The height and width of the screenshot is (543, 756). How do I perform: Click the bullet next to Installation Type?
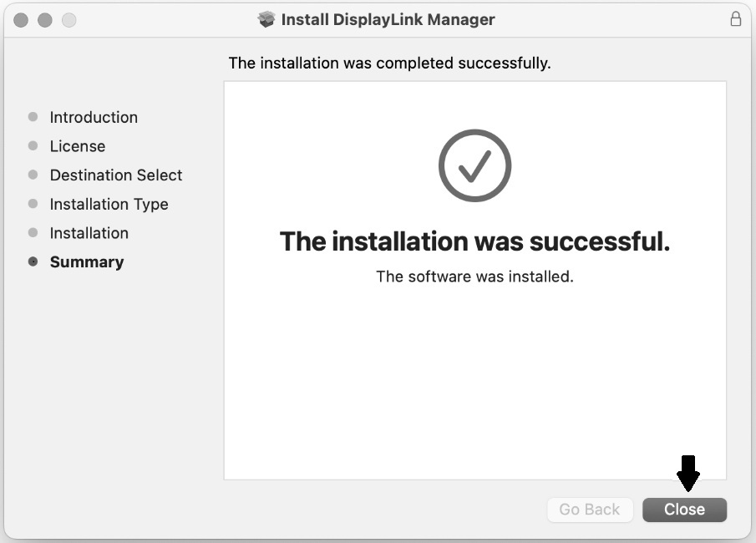pyautogui.click(x=33, y=204)
